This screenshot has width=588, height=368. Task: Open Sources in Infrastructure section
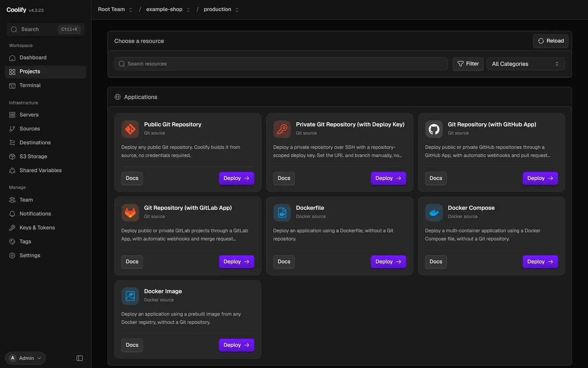(x=46, y=129)
